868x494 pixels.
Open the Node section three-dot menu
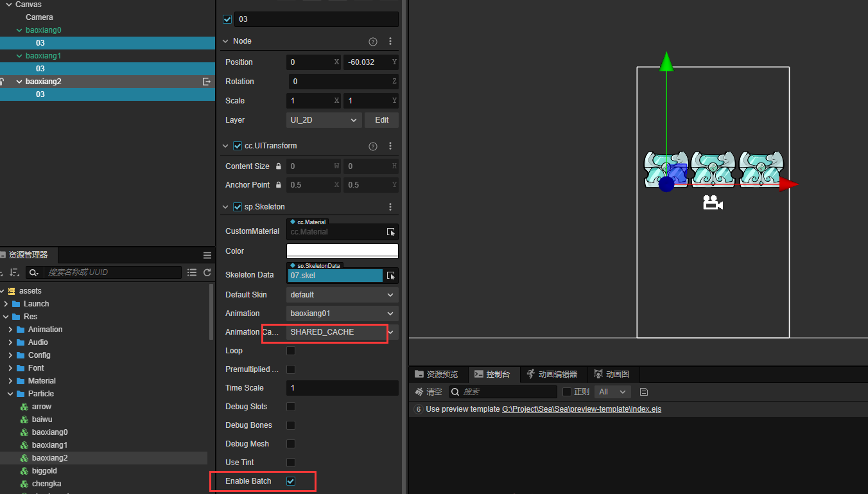390,41
